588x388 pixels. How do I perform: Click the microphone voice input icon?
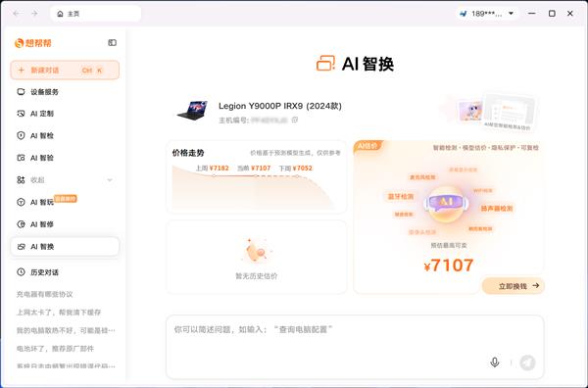(x=495, y=363)
